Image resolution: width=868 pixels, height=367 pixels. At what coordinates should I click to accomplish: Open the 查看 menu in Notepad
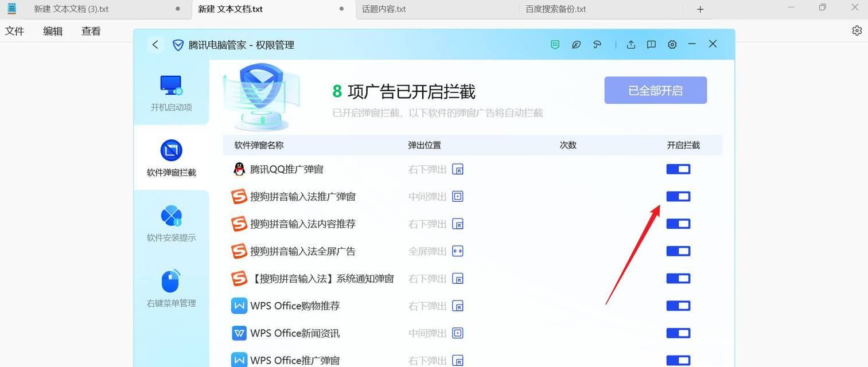[91, 31]
